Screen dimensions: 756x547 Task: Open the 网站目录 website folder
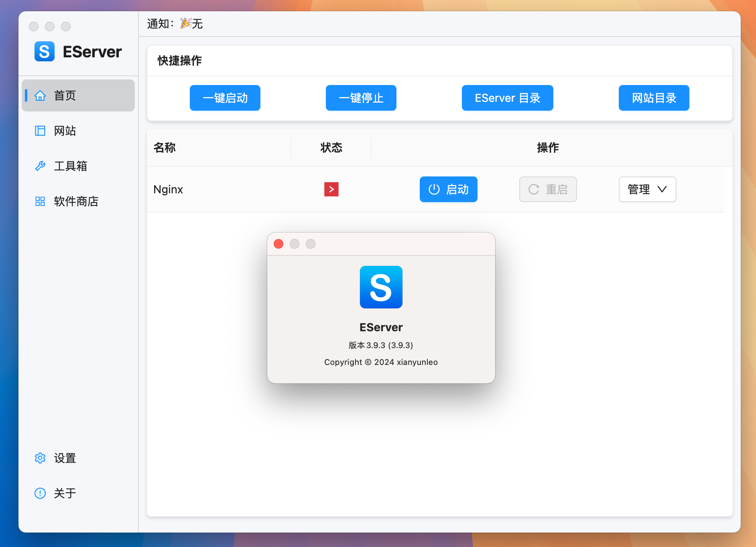(x=654, y=98)
